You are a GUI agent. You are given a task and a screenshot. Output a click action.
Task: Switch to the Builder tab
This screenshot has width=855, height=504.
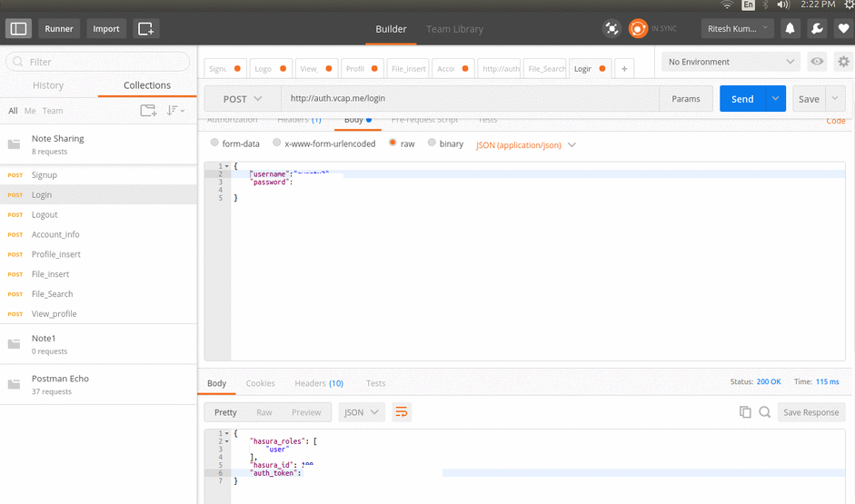[x=391, y=29]
